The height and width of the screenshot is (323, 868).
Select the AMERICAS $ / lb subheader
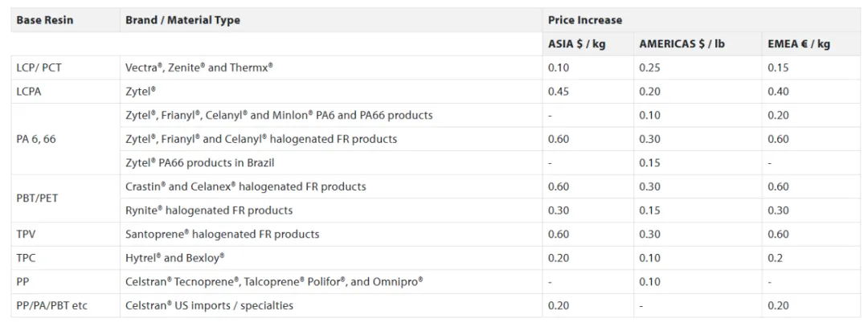682,44
